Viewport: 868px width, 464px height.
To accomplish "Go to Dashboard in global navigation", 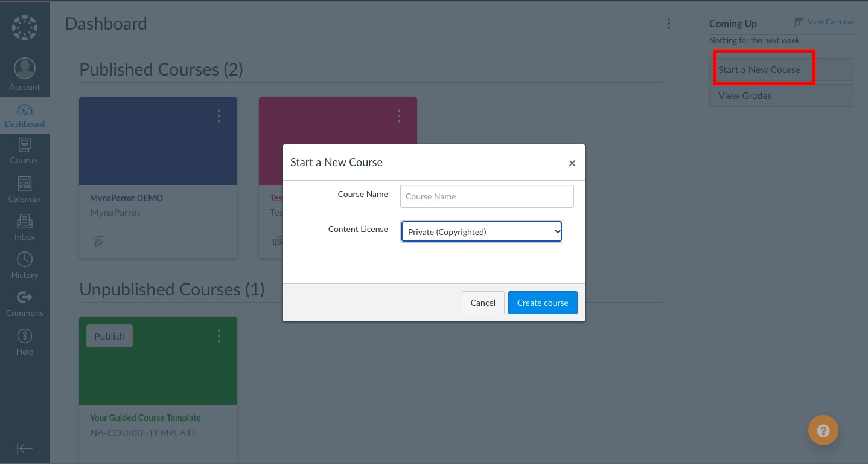I will coord(25,116).
